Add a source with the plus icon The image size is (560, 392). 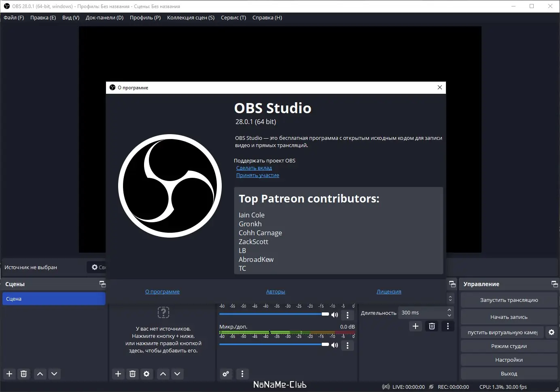click(118, 374)
